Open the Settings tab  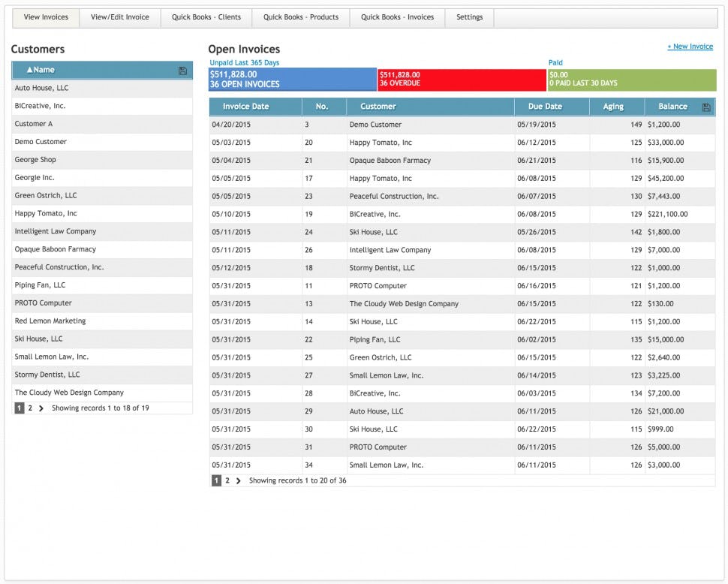[x=469, y=17]
